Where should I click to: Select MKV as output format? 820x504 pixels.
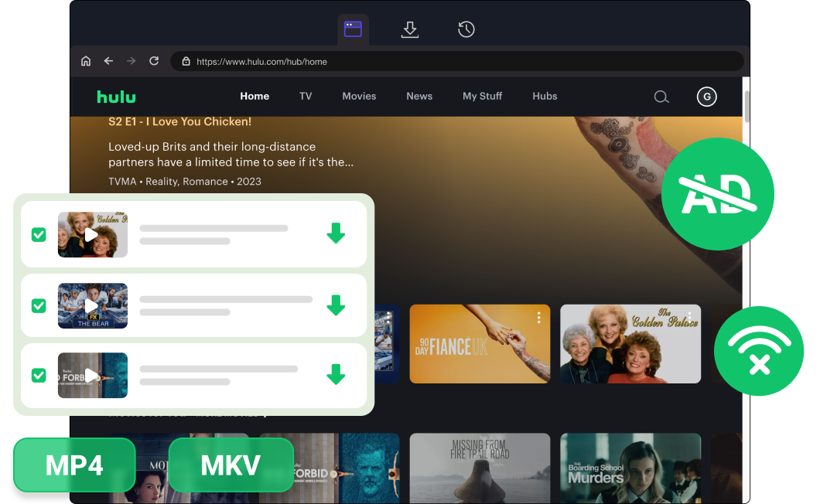pos(230,465)
